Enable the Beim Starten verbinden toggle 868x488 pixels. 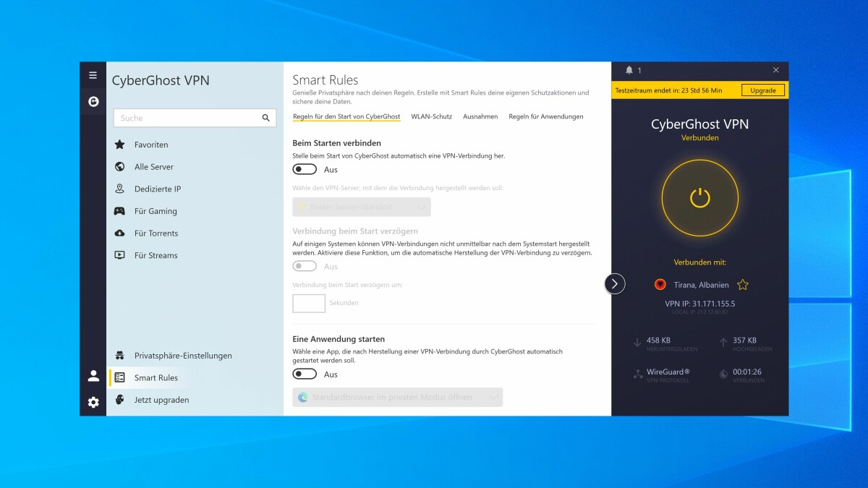click(x=305, y=169)
